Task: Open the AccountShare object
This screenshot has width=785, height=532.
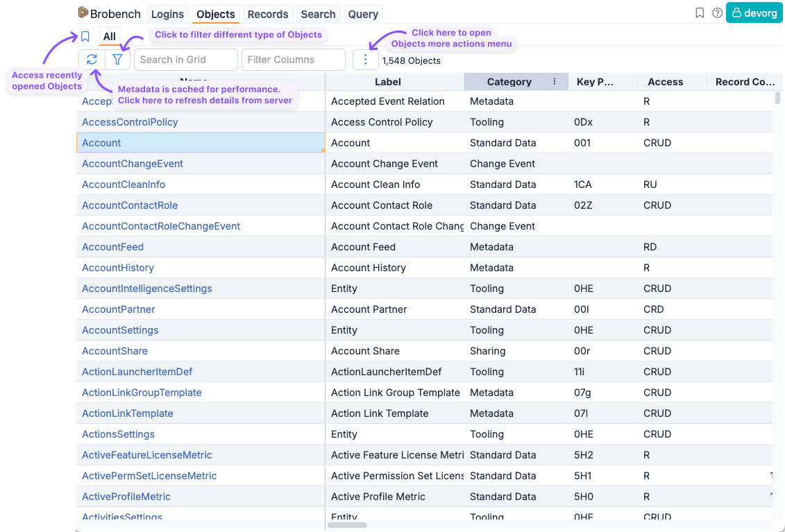Action: pyautogui.click(x=115, y=352)
